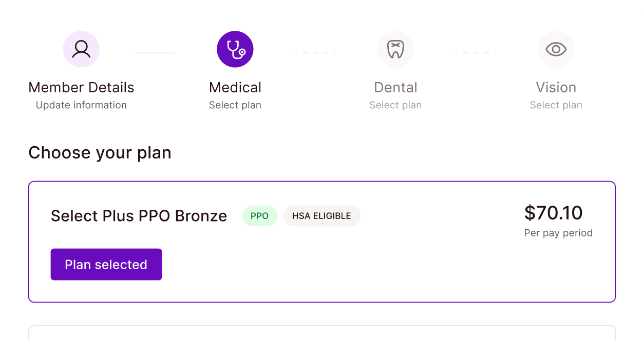This screenshot has width=644, height=340.
Task: Click the green PPO badge
Action: pos(259,216)
